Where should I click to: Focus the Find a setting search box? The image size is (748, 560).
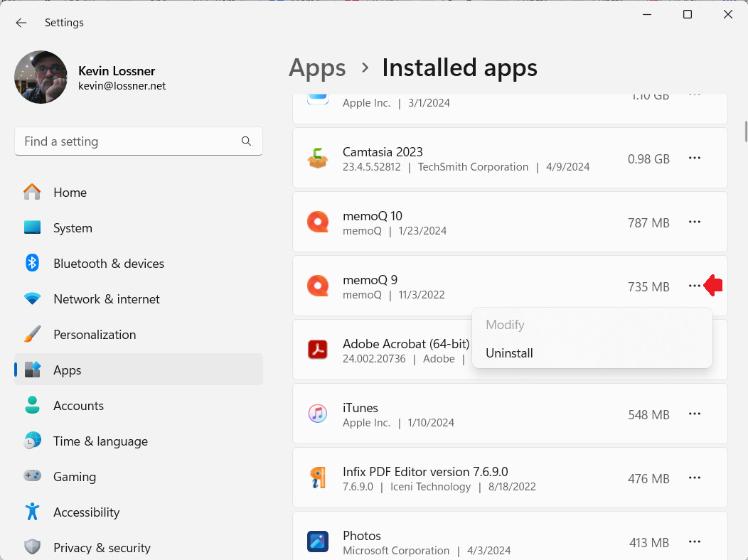click(139, 141)
